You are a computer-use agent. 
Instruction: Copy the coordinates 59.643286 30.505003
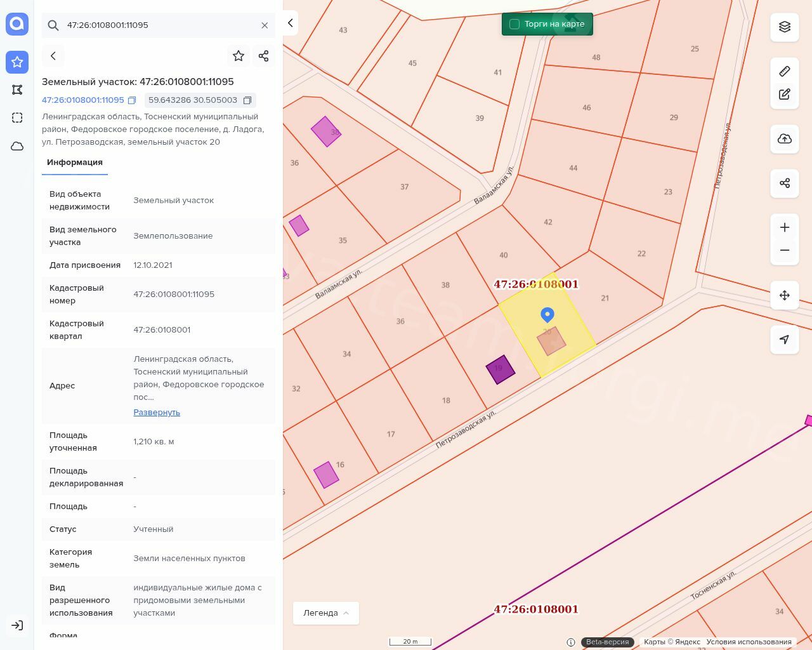(x=247, y=100)
